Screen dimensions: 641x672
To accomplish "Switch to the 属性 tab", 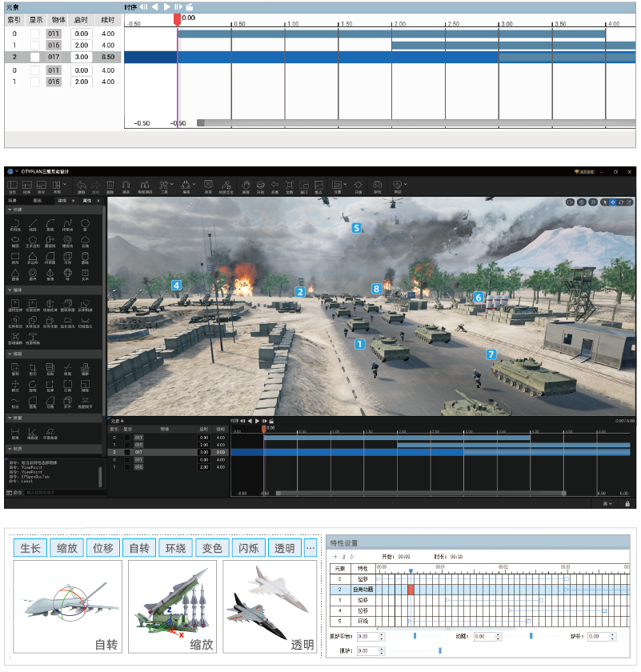I will 88,201.
